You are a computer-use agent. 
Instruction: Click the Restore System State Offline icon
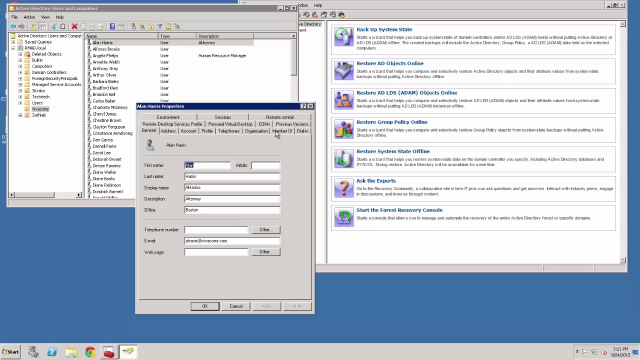coord(344,159)
